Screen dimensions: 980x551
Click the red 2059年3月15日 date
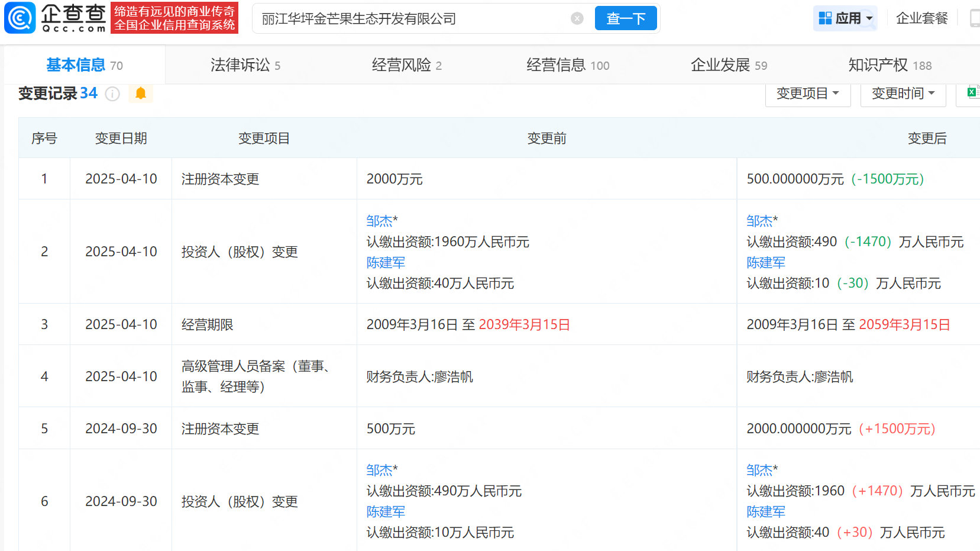point(905,325)
